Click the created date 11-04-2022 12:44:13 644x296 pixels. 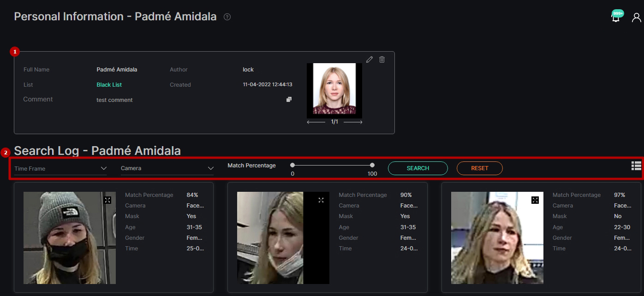point(268,85)
